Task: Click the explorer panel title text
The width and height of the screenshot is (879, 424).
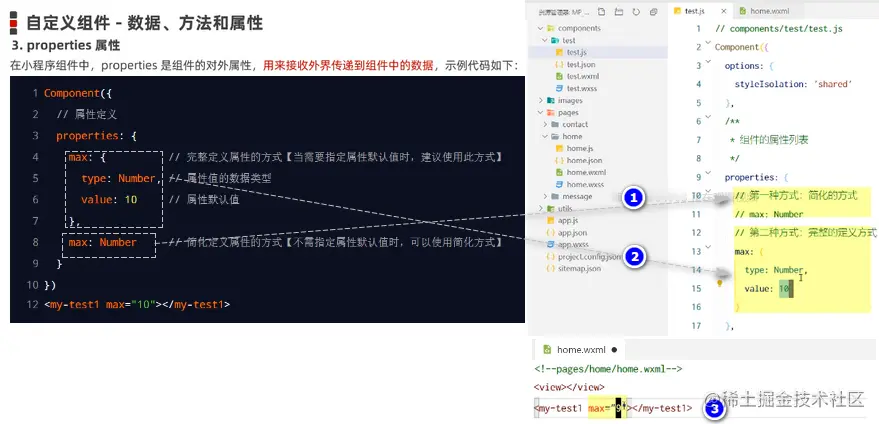Action: click(x=563, y=11)
